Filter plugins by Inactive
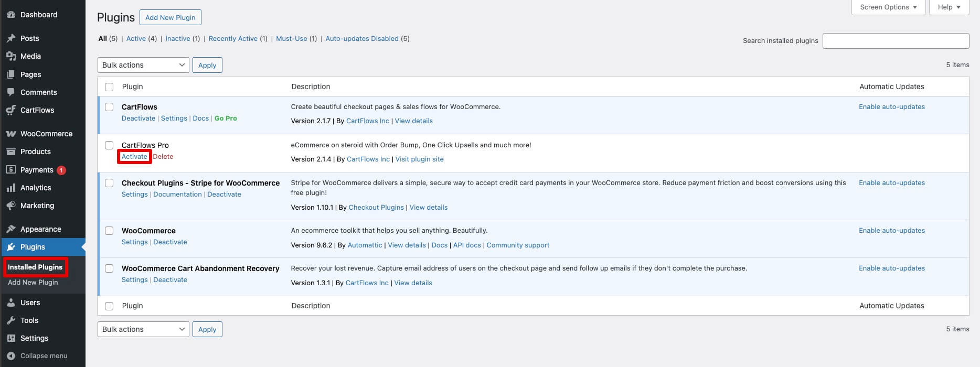This screenshot has width=980, height=367. coord(178,38)
